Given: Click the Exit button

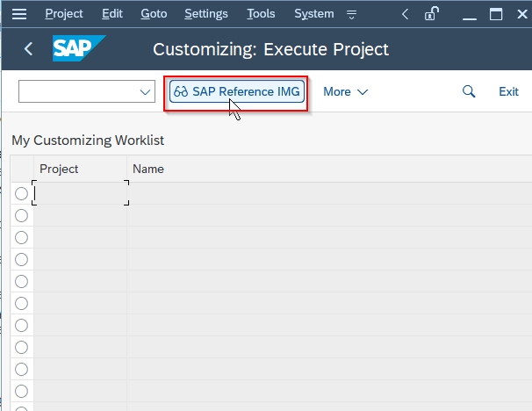Looking at the screenshot, I should (x=508, y=91).
